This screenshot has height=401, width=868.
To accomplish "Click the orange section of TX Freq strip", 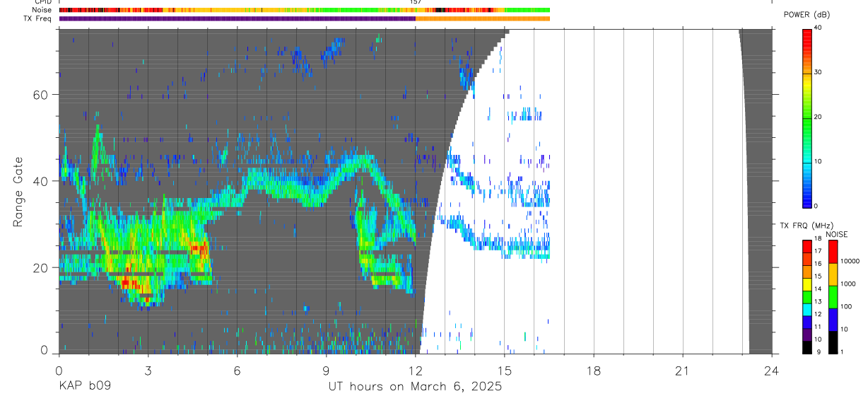I will [483, 18].
